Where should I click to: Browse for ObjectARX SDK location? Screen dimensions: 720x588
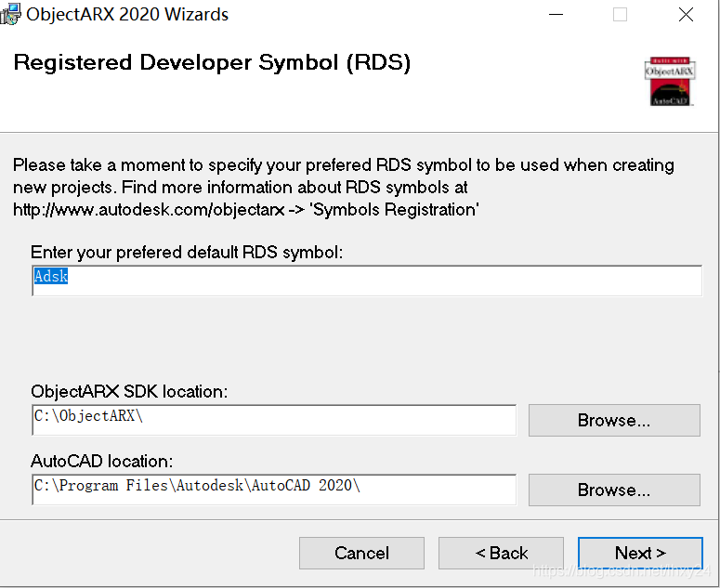[614, 420]
